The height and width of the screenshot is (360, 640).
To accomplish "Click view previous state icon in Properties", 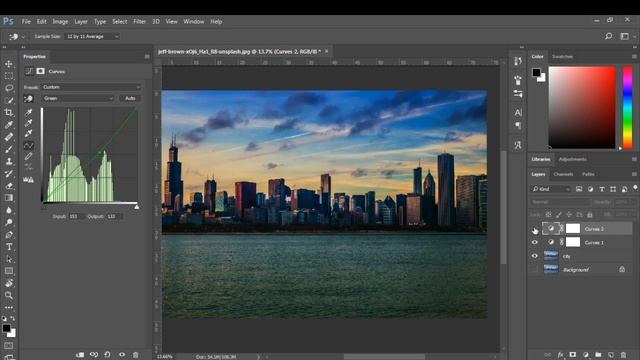I will [x=94, y=355].
